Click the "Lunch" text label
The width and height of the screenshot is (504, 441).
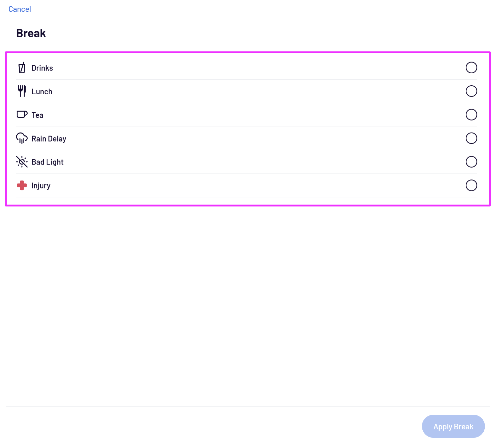tap(42, 92)
